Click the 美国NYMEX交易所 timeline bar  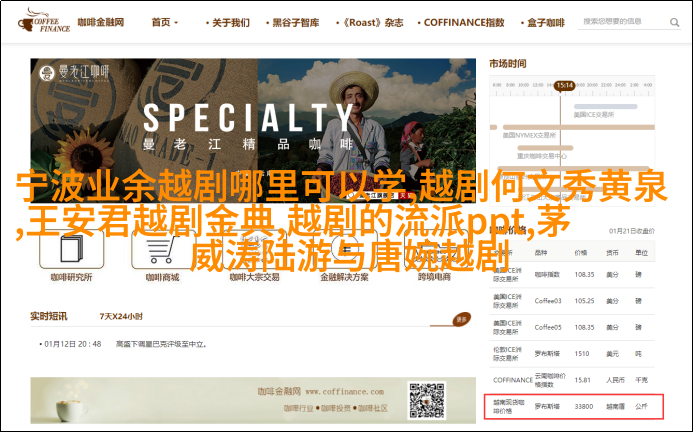[x=579, y=128]
